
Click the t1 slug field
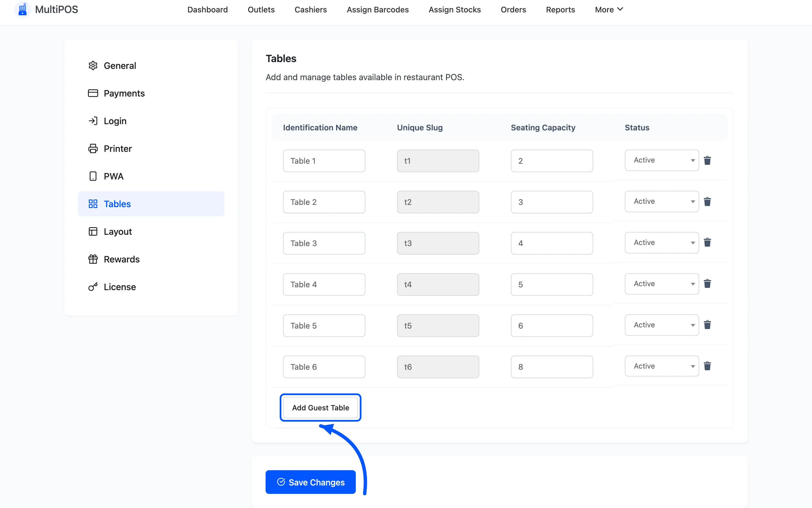coord(438,161)
